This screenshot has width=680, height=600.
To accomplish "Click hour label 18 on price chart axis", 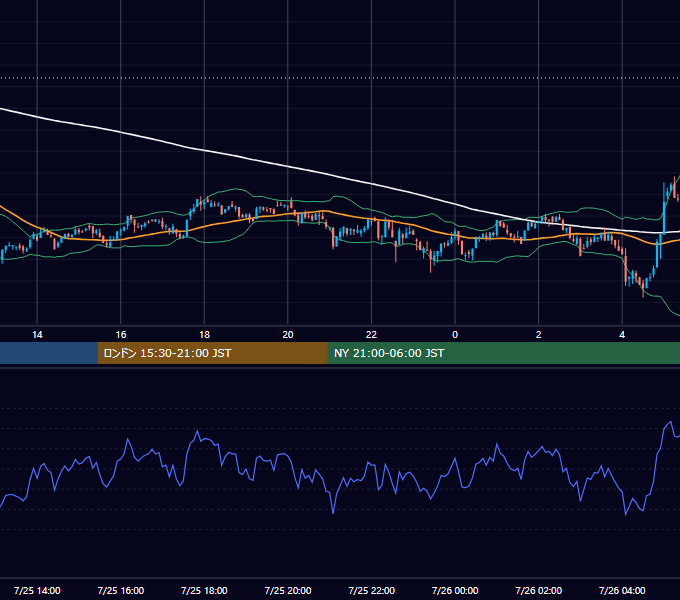I will pyautogui.click(x=204, y=335).
